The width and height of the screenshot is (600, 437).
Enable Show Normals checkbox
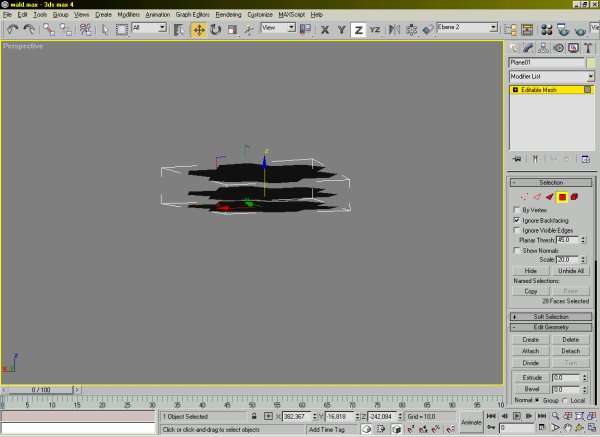click(517, 250)
